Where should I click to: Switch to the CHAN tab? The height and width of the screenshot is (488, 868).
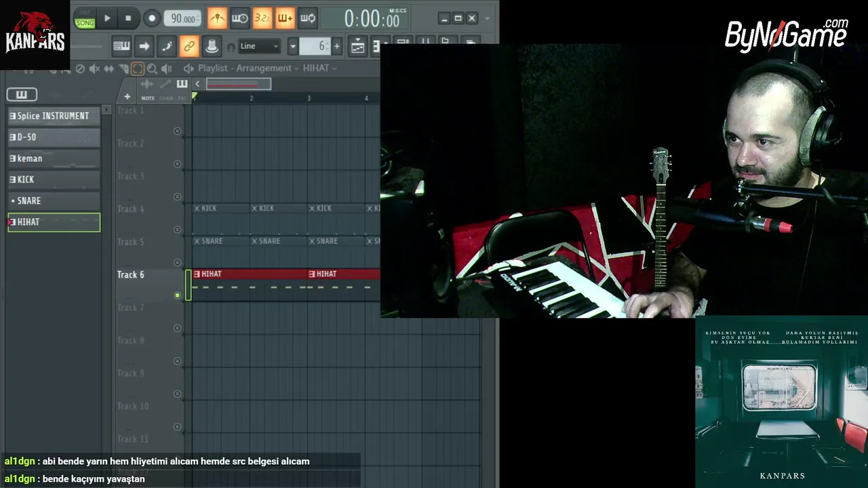(x=166, y=98)
